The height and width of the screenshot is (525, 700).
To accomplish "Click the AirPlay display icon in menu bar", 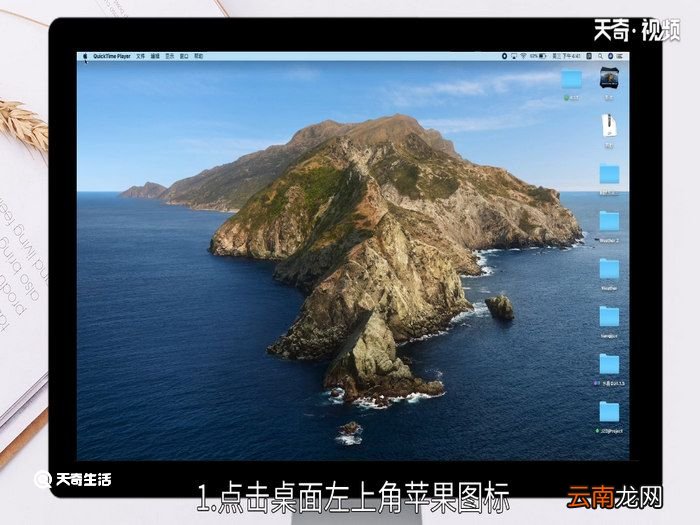I will pyautogui.click(x=514, y=56).
